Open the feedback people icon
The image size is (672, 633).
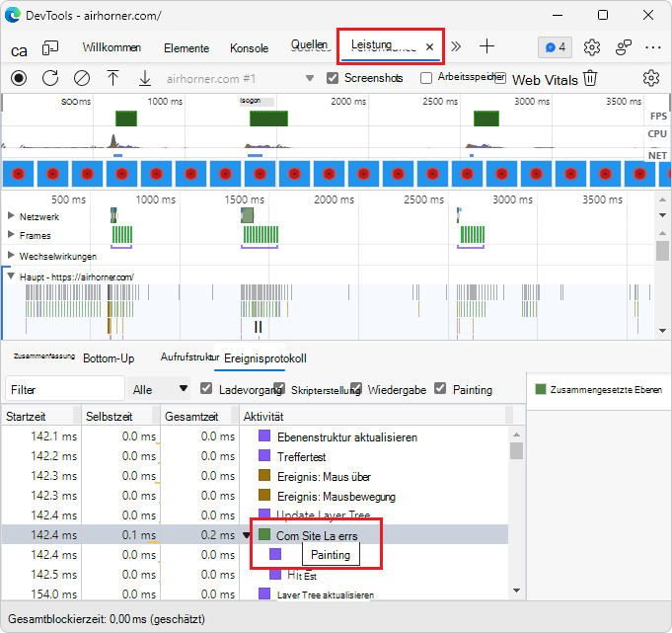coord(623,47)
